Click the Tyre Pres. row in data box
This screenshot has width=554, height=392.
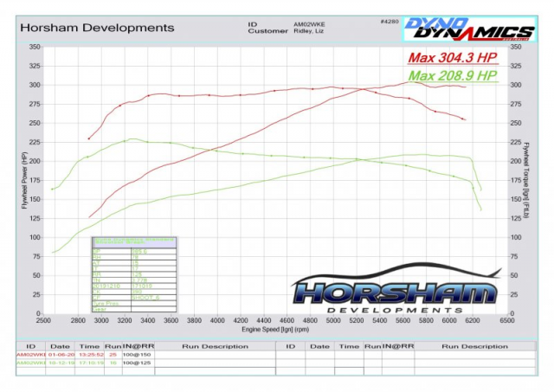108,302
